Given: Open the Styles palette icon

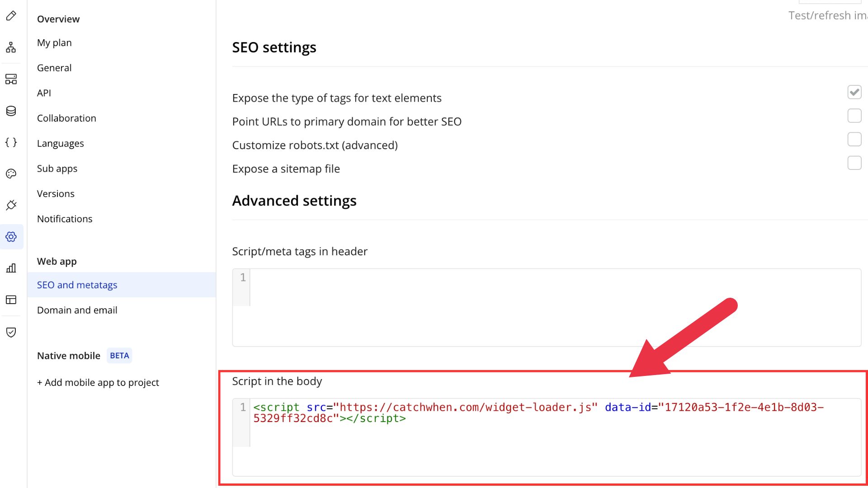Looking at the screenshot, I should click(x=11, y=174).
